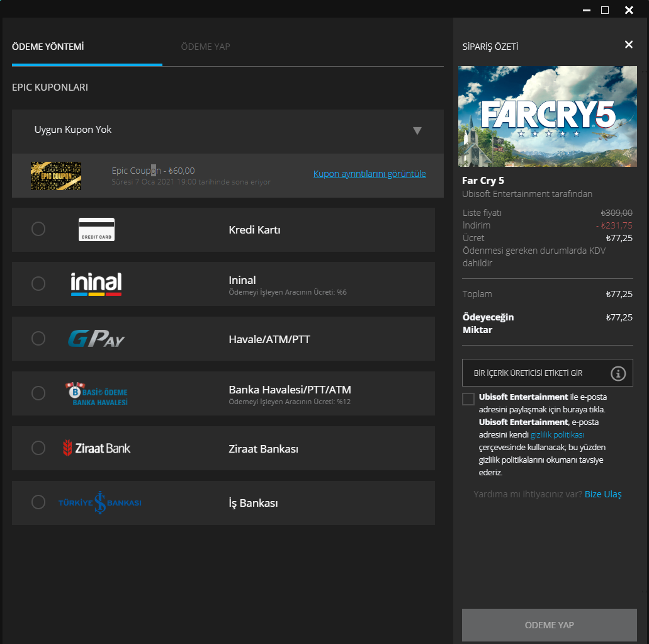Click the Epic Coupon - ₺60,00 text
Screen dimensions: 649x644
[x=153, y=171]
